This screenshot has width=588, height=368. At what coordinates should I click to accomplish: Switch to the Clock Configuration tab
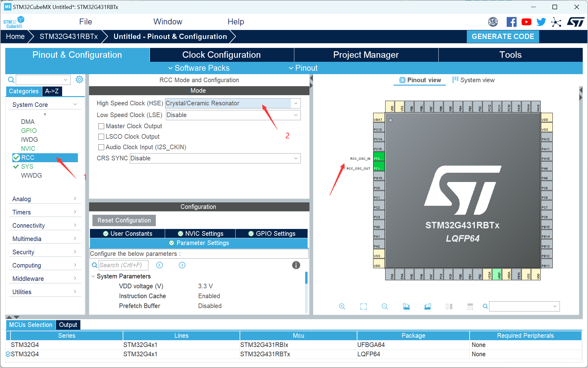point(222,55)
